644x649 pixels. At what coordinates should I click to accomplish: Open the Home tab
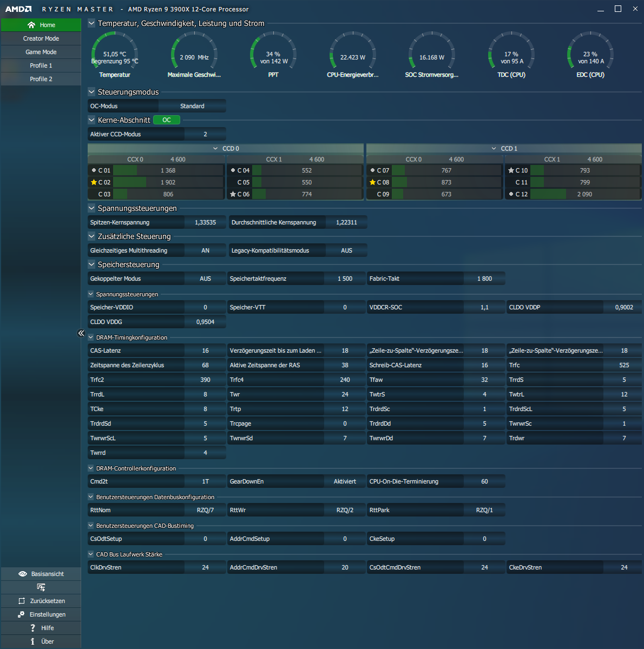41,25
